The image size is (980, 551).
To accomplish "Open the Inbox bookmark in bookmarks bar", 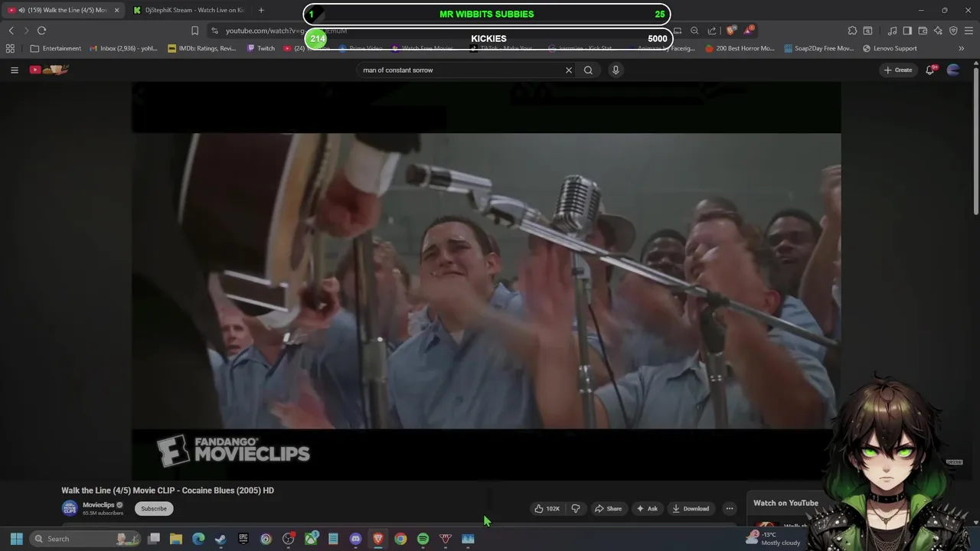I will [123, 48].
